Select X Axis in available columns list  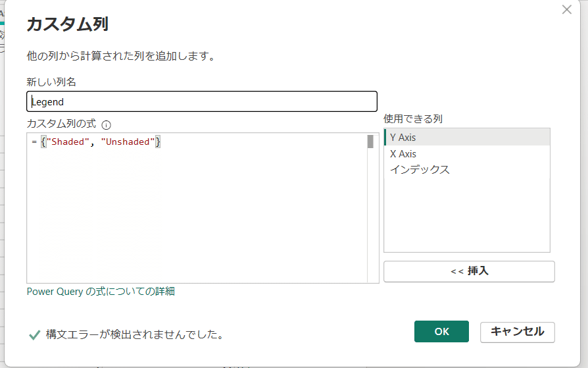(x=467, y=153)
